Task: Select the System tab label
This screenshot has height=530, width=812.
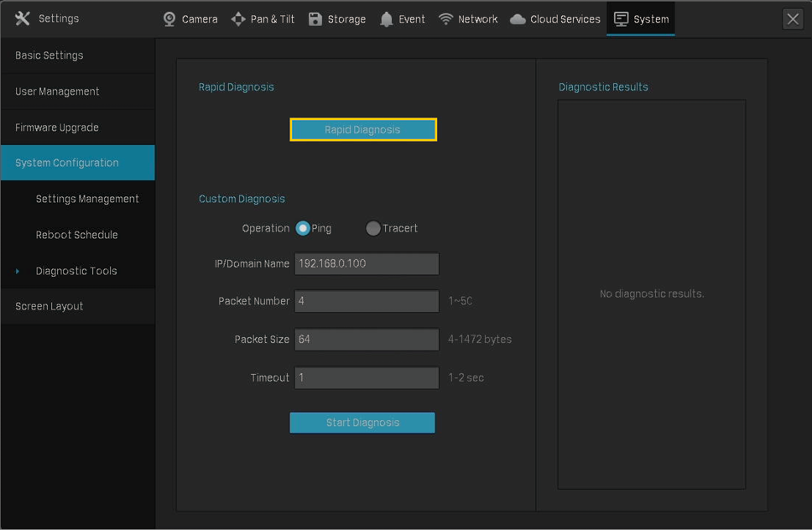Action: pyautogui.click(x=651, y=19)
